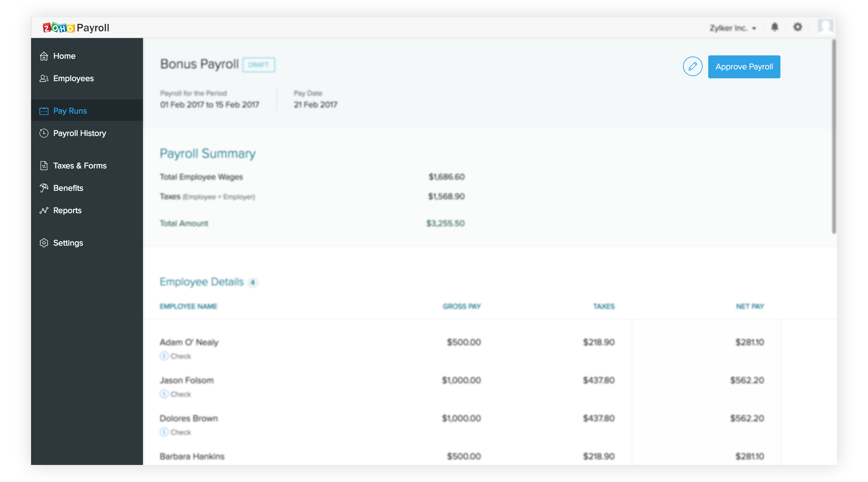The width and height of the screenshot is (868, 482).
Task: Click the Payroll History clock icon
Action: pos(44,133)
